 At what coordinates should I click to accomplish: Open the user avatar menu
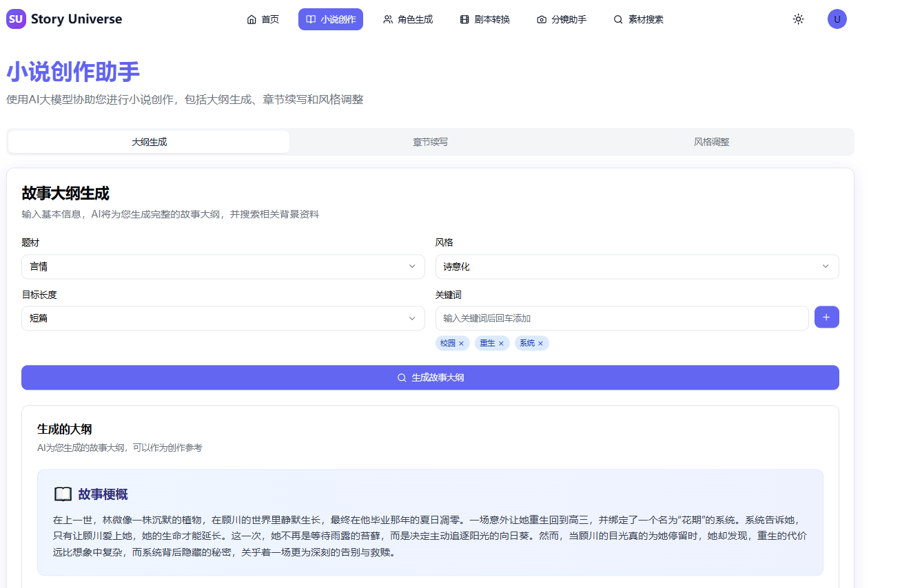click(837, 19)
